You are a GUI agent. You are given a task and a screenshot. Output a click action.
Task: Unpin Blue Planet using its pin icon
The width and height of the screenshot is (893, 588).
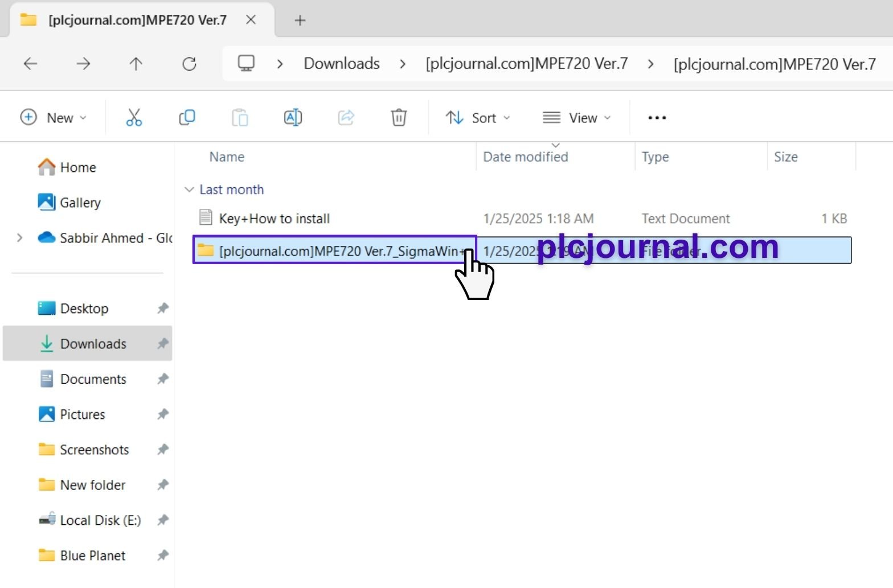[163, 556]
